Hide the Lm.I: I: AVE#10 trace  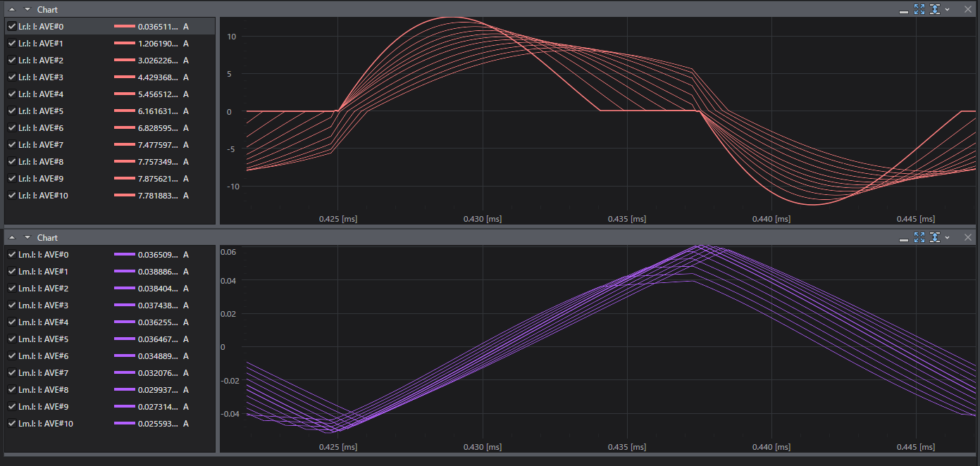click(11, 423)
